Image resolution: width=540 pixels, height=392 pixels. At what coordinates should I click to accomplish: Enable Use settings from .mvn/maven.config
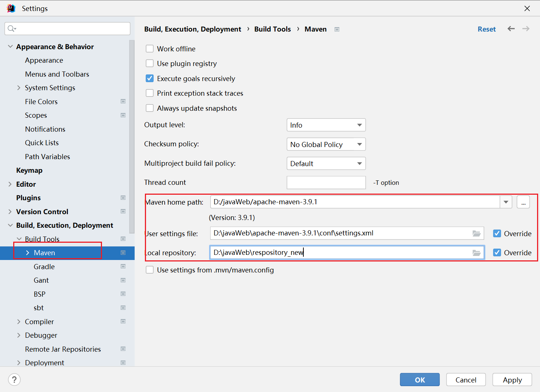point(150,270)
